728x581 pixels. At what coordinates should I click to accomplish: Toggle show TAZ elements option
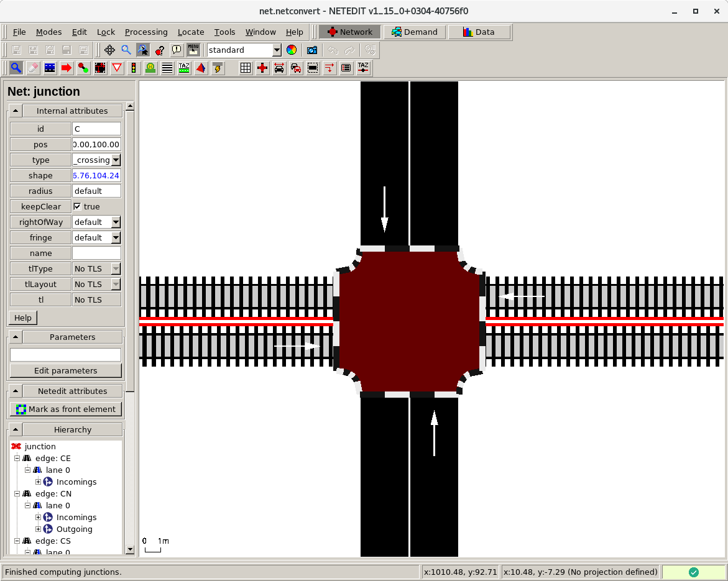pos(363,68)
